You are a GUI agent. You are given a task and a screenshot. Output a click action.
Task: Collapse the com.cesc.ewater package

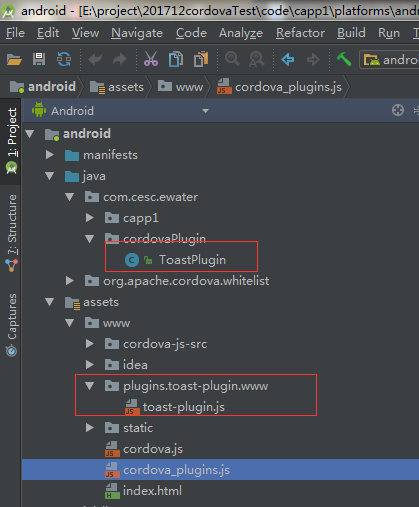click(70, 197)
